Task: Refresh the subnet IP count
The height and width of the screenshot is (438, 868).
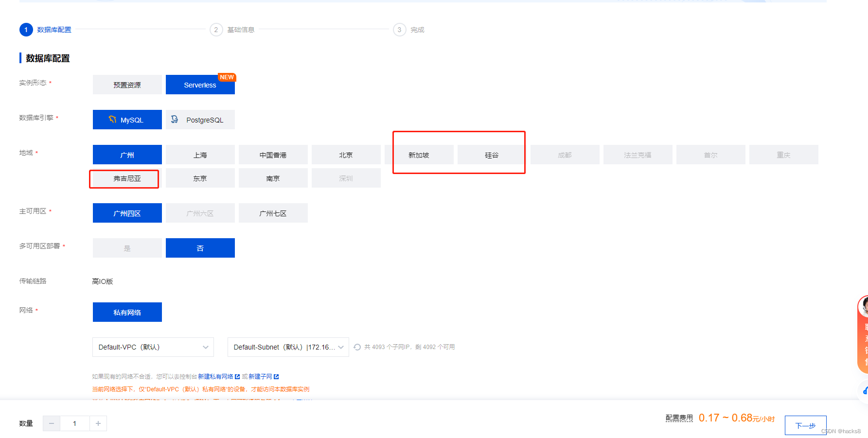Action: (x=357, y=347)
